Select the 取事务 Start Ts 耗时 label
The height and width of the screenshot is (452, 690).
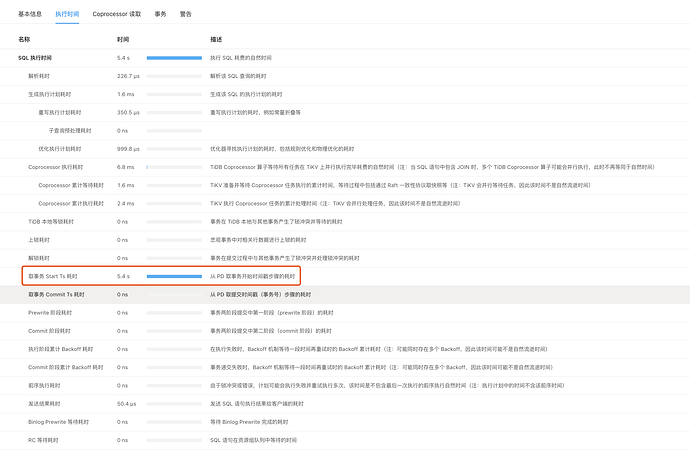53,276
